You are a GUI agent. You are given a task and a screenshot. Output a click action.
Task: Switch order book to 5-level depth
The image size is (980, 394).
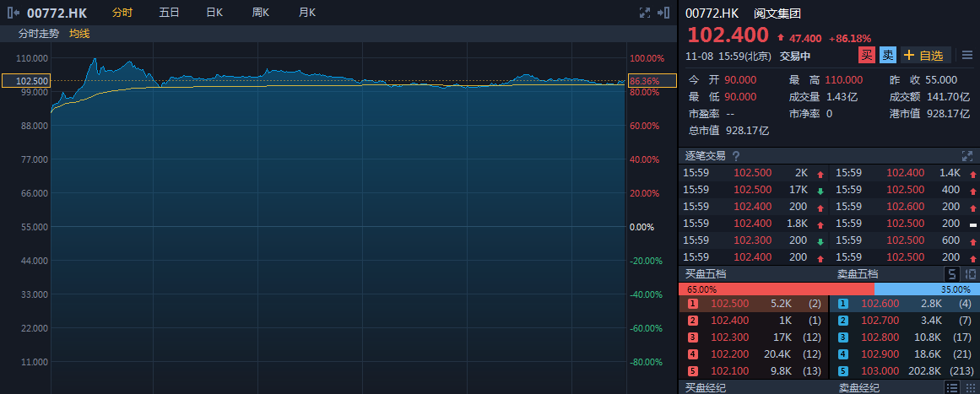click(x=952, y=274)
